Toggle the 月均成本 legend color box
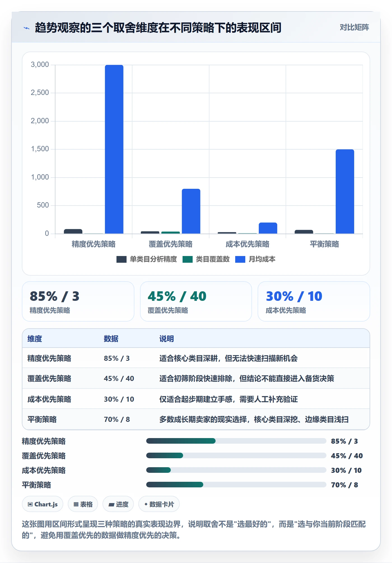The image size is (392, 563). (x=240, y=259)
